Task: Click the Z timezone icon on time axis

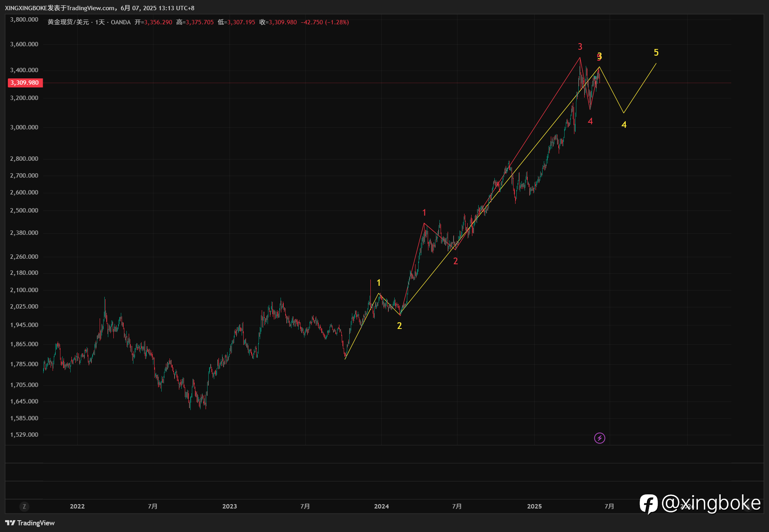Action: pyautogui.click(x=24, y=506)
